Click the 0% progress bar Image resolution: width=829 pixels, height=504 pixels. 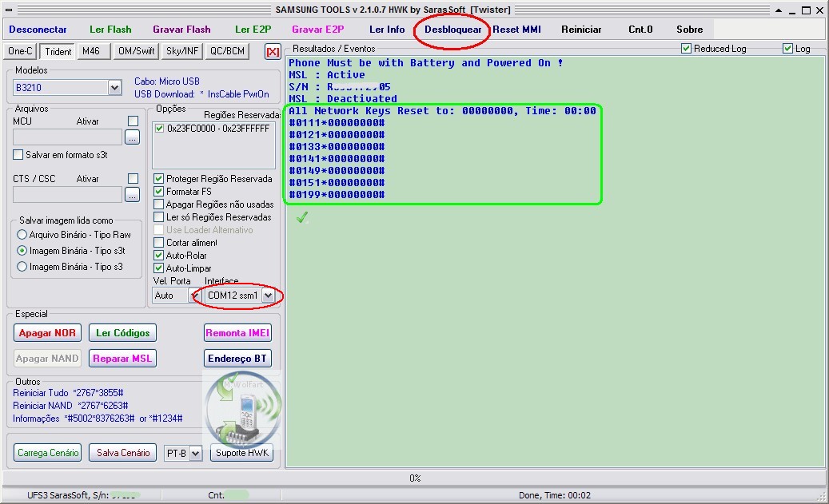[414, 478]
